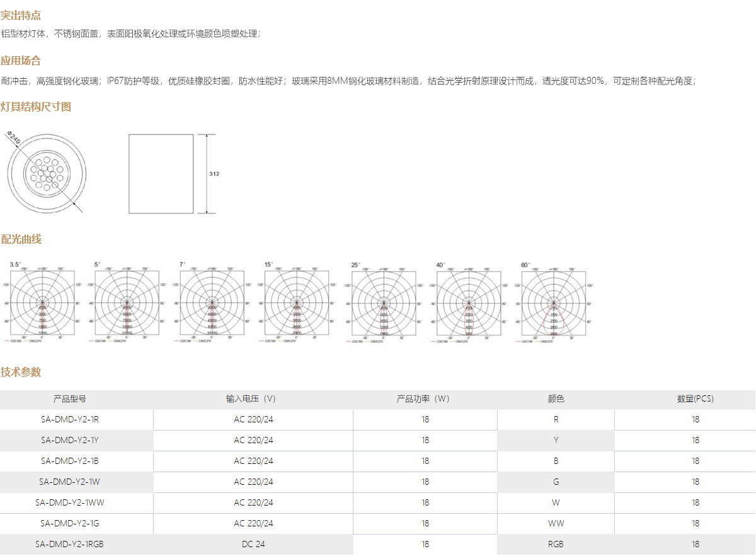Click the side-view drawing with 312 height
This screenshot has width=756, height=556.
coord(161,173)
